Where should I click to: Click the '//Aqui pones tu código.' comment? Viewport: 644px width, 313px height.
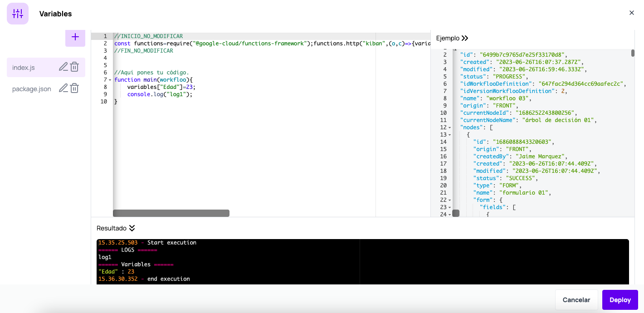click(151, 73)
